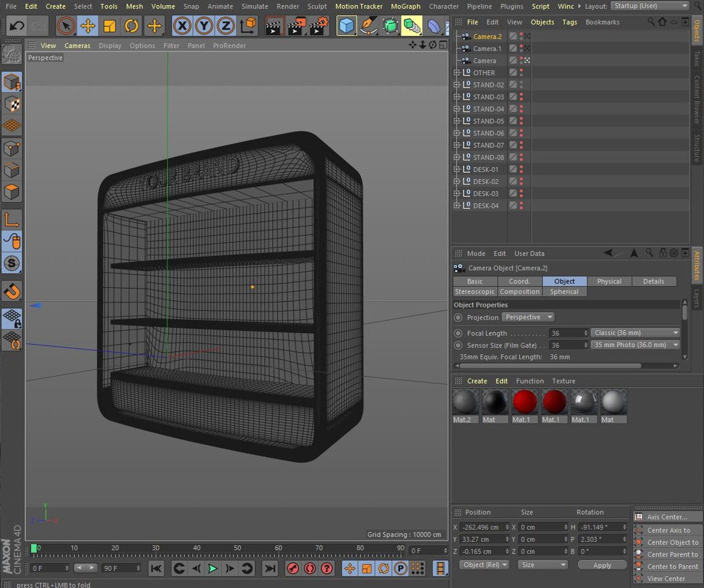The image size is (704, 588).
Task: Toggle X-axis lock
Action: [x=182, y=26]
